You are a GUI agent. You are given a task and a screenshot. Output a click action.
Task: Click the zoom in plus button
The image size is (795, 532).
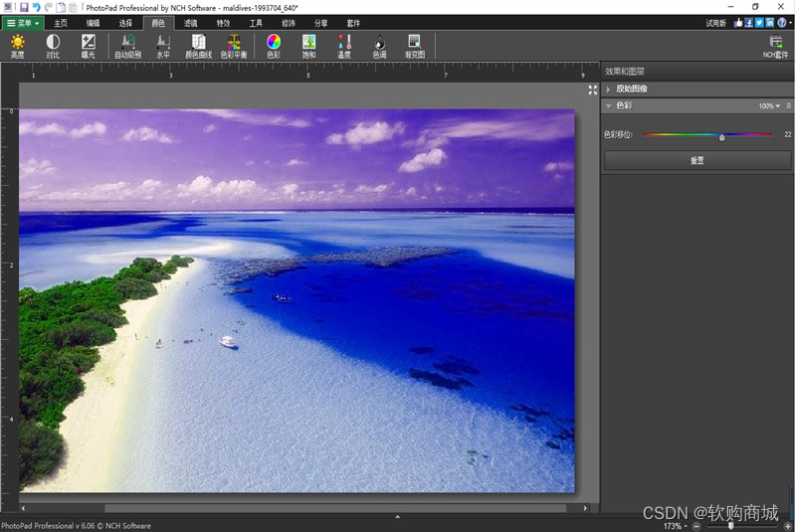pos(788,526)
